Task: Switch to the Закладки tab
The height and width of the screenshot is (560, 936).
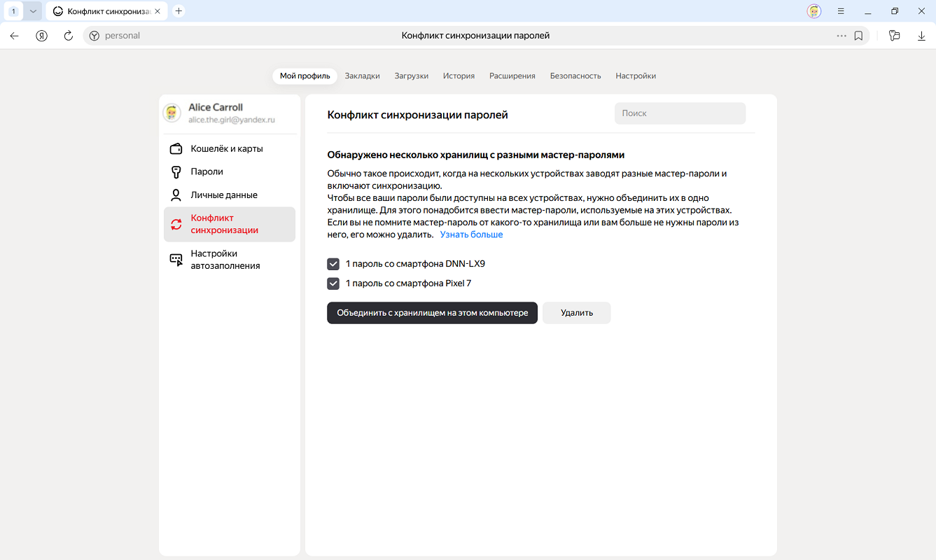Action: pos(362,76)
